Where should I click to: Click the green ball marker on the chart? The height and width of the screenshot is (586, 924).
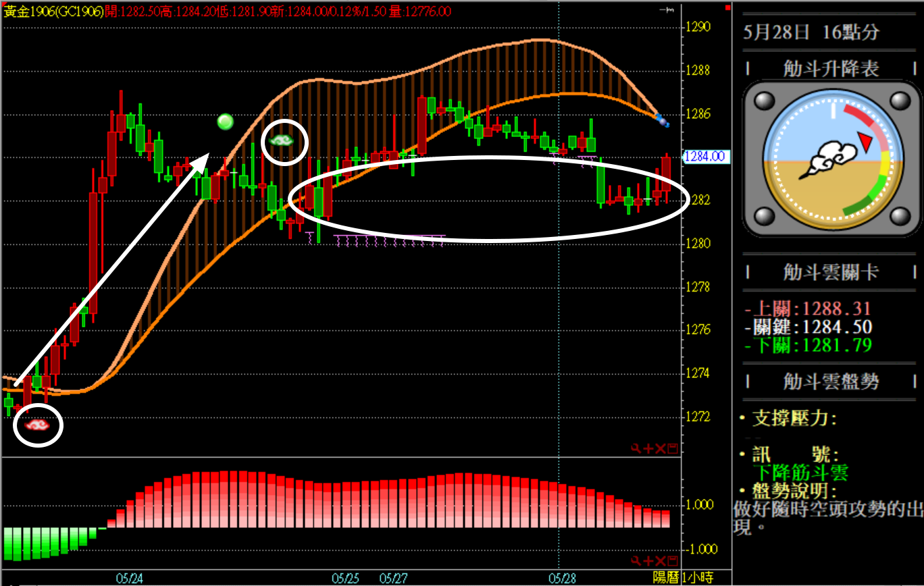(225, 122)
